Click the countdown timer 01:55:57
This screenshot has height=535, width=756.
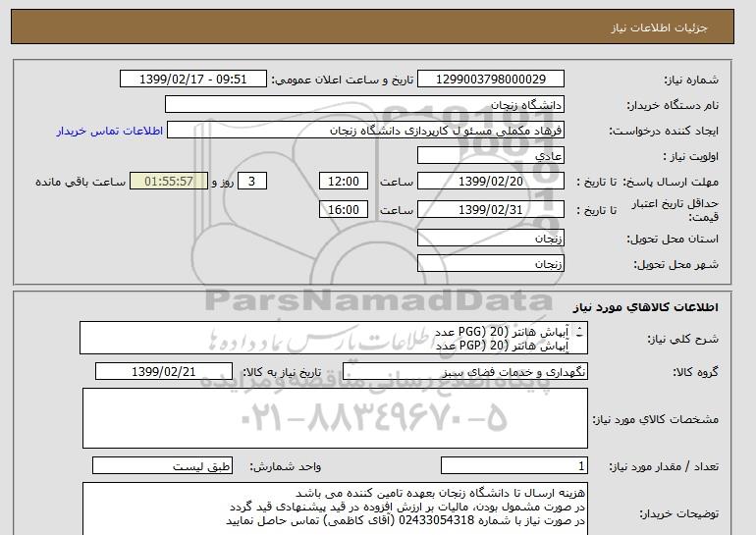(169, 182)
